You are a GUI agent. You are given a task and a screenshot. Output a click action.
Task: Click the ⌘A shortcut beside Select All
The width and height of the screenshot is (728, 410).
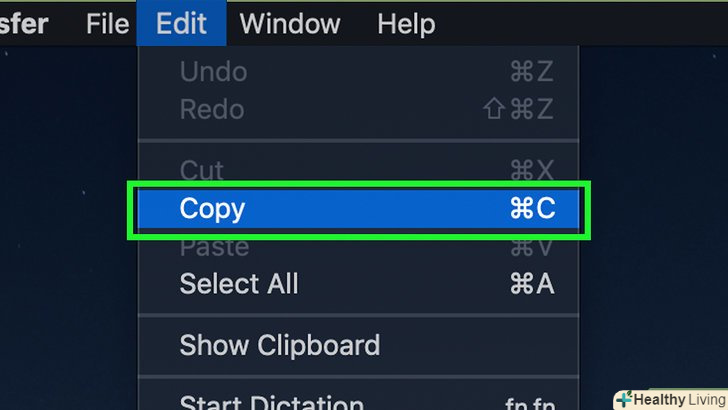[x=531, y=284]
